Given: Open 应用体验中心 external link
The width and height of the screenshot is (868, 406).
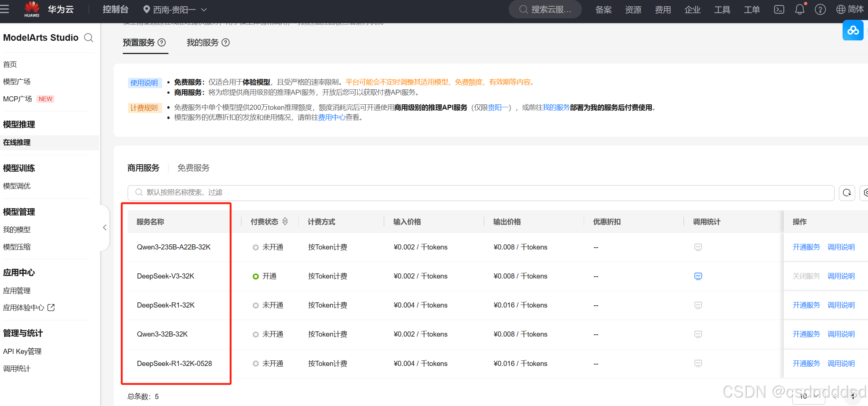Looking at the screenshot, I should click(x=29, y=308).
